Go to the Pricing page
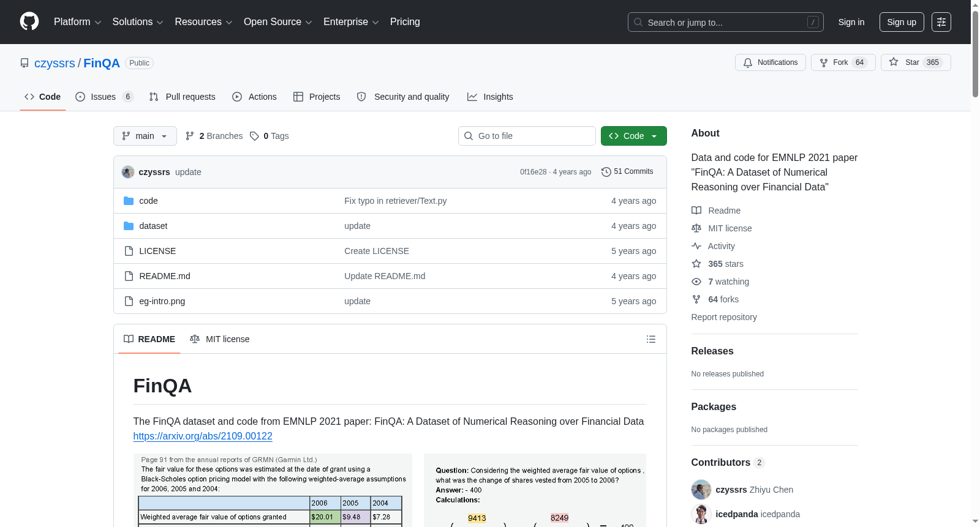980x527 pixels. click(x=405, y=22)
